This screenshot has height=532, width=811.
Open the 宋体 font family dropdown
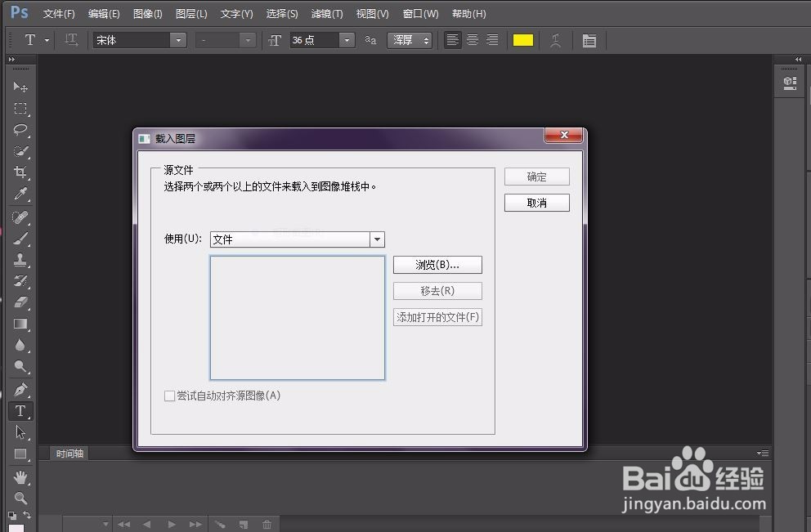click(x=177, y=39)
